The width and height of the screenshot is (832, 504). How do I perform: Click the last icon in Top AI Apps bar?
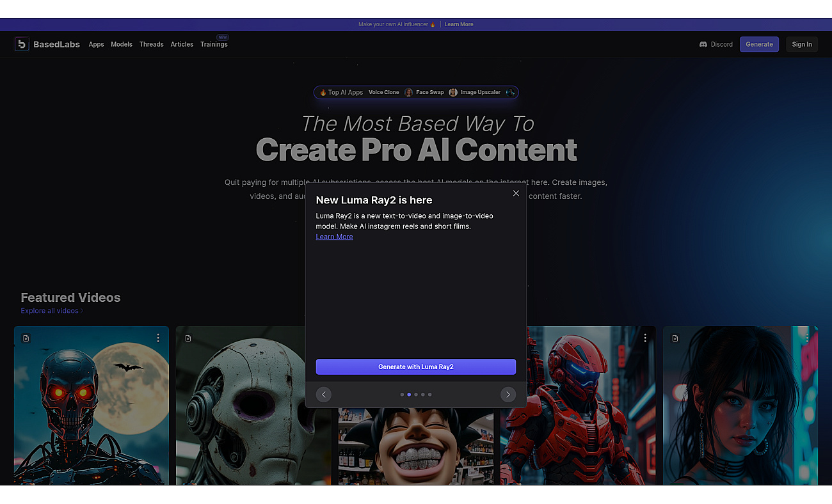tap(510, 92)
